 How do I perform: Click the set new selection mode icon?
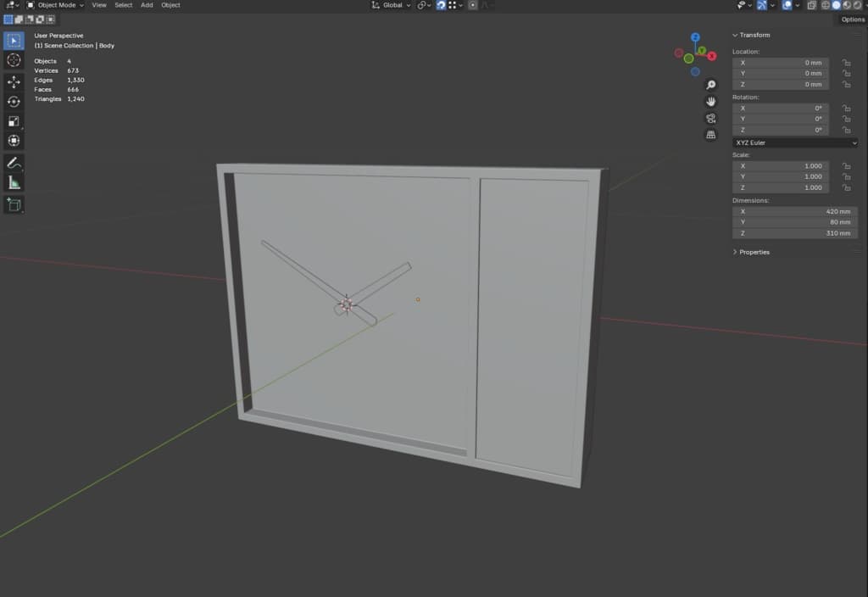[x=8, y=20]
